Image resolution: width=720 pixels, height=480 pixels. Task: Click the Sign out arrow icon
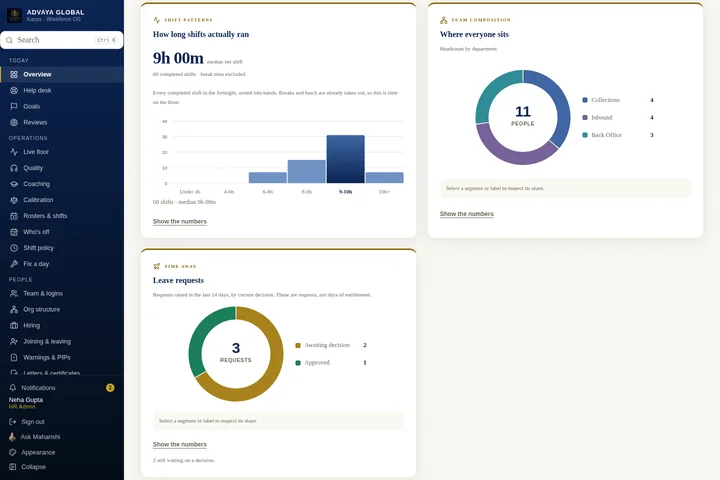pyautogui.click(x=12, y=422)
